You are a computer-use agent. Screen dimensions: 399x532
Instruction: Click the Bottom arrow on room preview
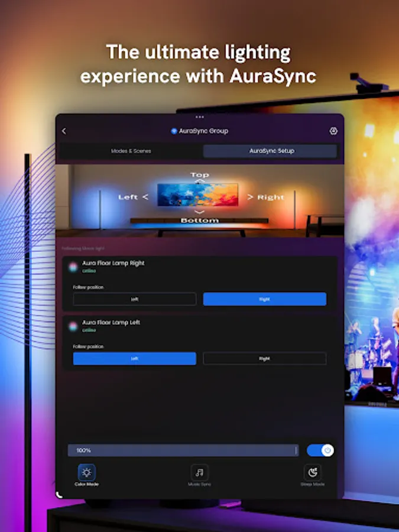point(200,212)
